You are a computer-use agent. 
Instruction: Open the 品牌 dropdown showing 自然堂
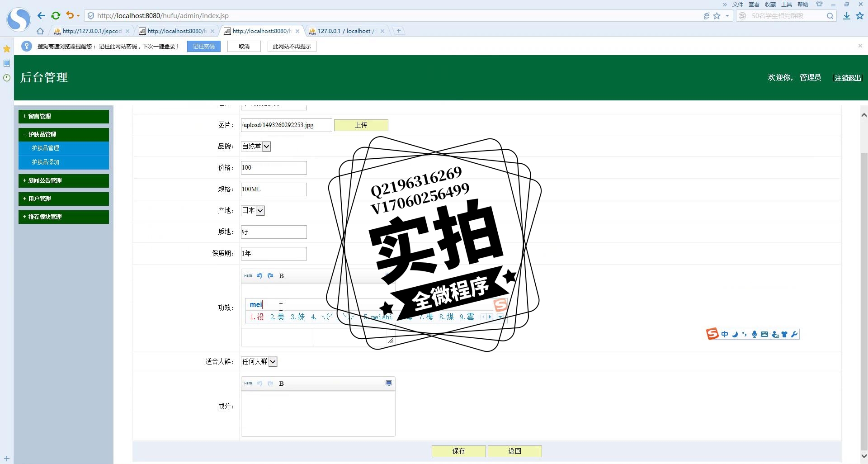coord(256,146)
